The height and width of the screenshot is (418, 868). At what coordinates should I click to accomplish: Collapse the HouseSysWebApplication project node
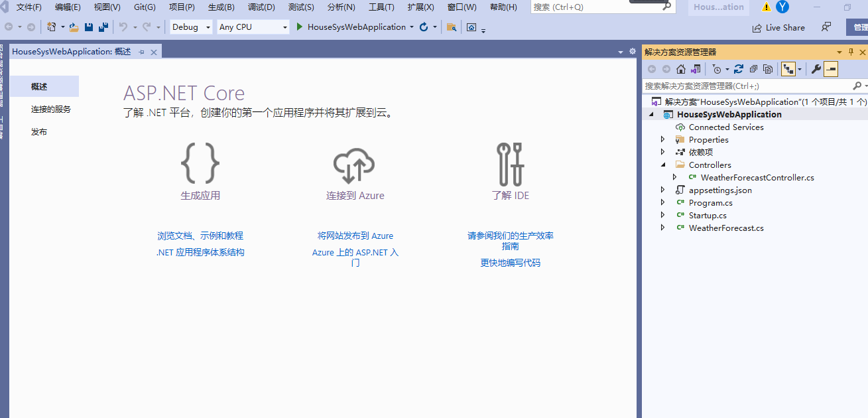[651, 114]
